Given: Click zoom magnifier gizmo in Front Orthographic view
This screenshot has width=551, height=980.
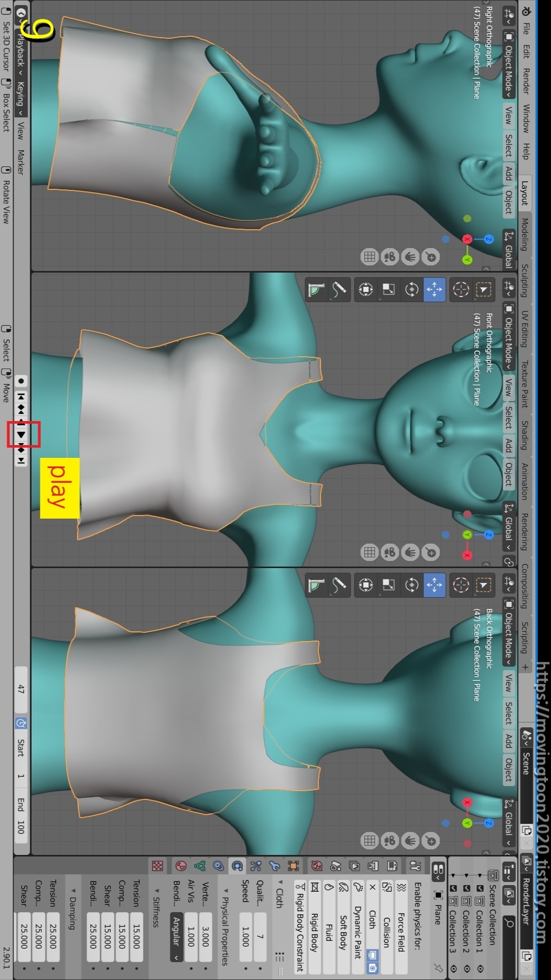Looking at the screenshot, I should click(x=431, y=552).
